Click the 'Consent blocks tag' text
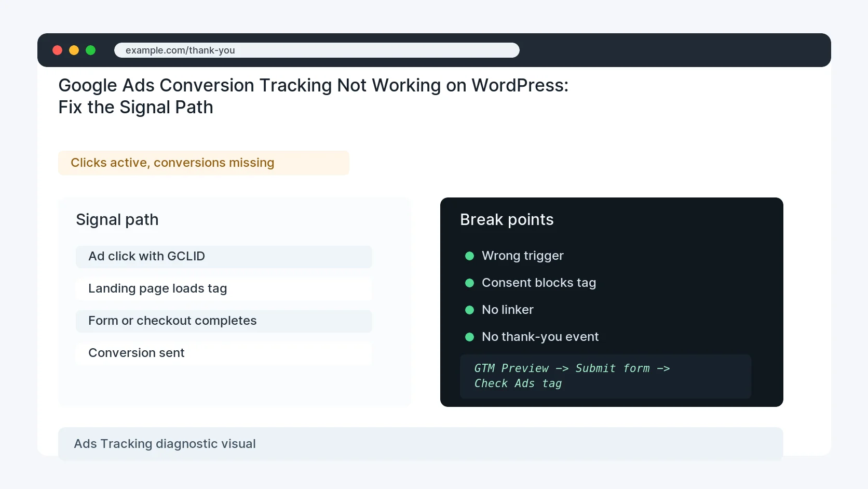This screenshot has height=489, width=868. [x=539, y=283]
